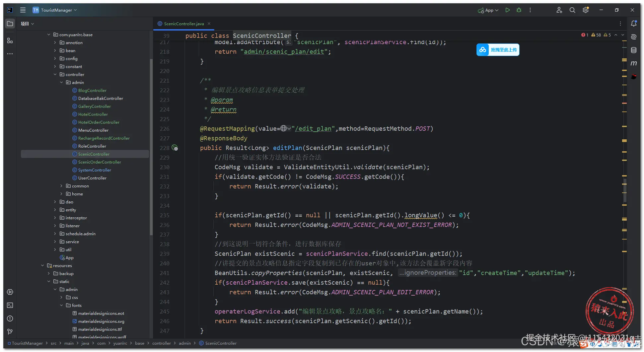Select the interceptor package
This screenshot has width=644, height=352.
[76, 218]
